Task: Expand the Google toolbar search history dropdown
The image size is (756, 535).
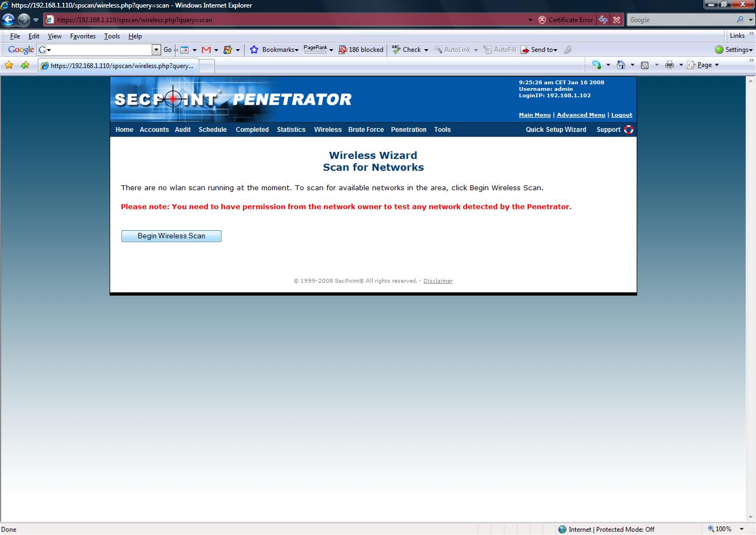Action: 157,50
